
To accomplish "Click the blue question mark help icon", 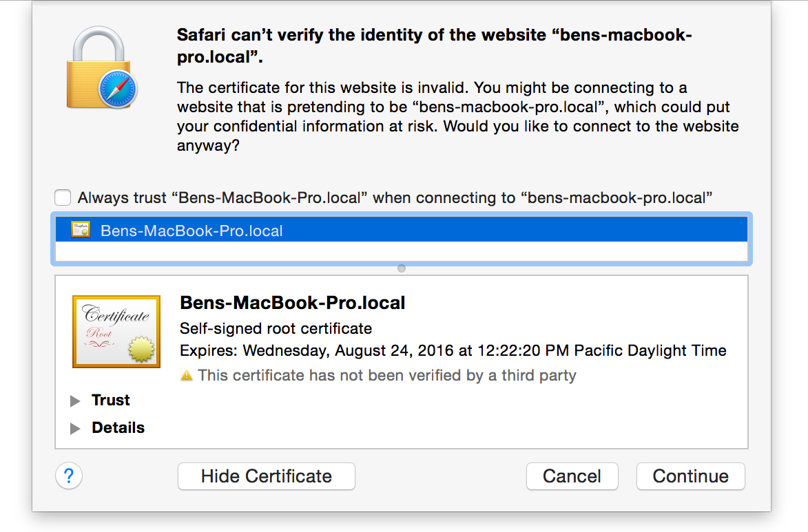I will (x=68, y=476).
